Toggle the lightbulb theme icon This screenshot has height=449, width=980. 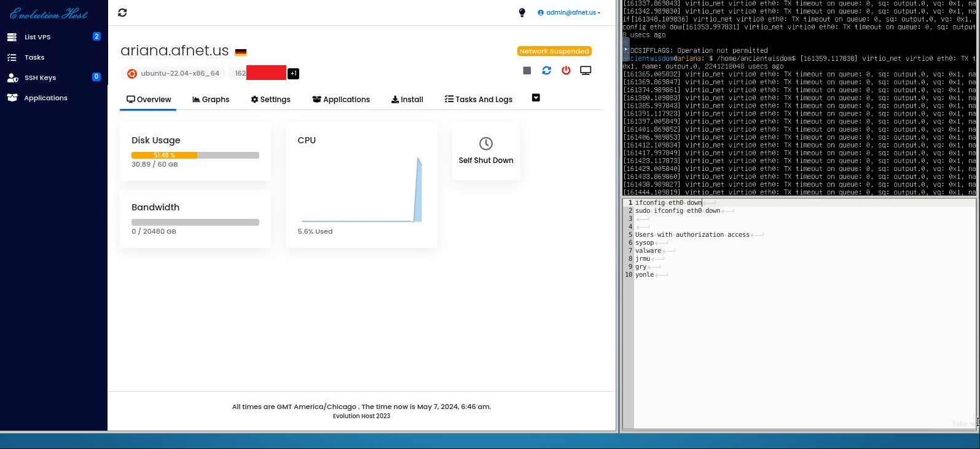522,12
